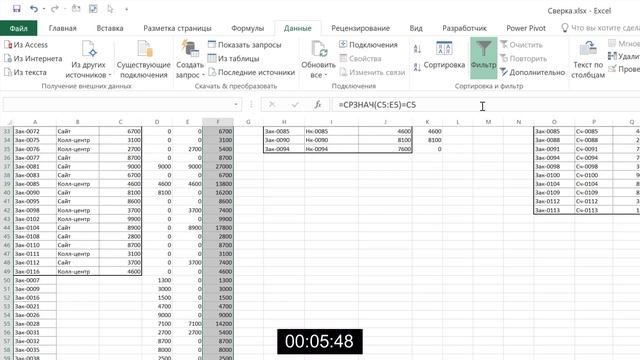Click cell 17800 in column F

(218, 228)
